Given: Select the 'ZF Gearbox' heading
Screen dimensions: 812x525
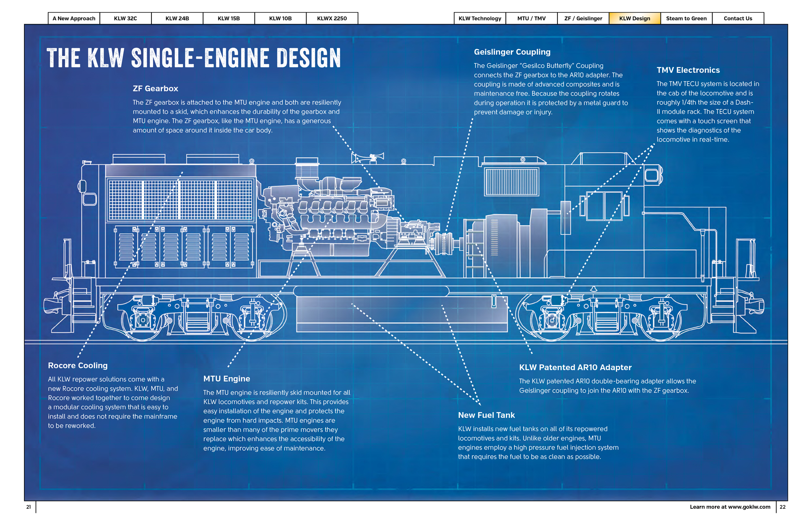Looking at the screenshot, I should point(155,88).
